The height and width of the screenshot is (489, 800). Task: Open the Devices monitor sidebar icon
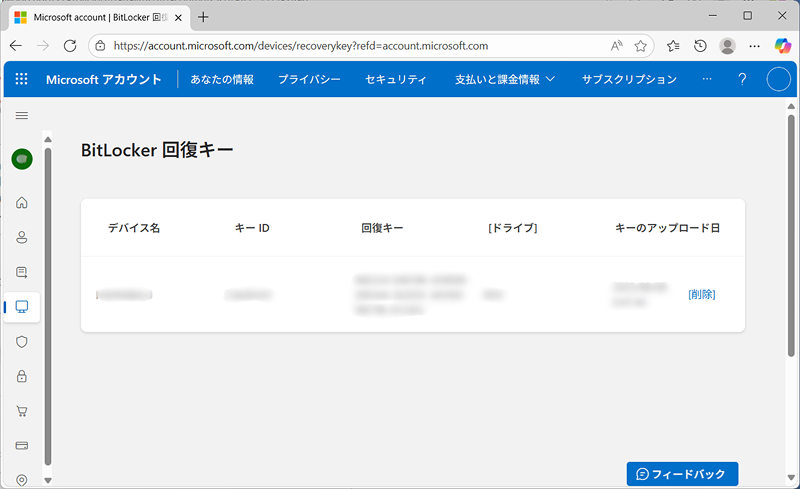click(22, 307)
